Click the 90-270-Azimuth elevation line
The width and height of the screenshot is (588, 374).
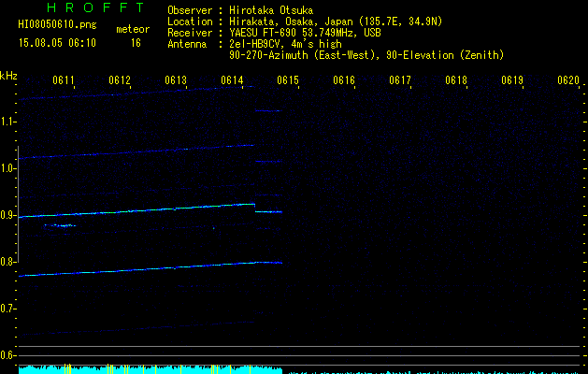coord(366,55)
